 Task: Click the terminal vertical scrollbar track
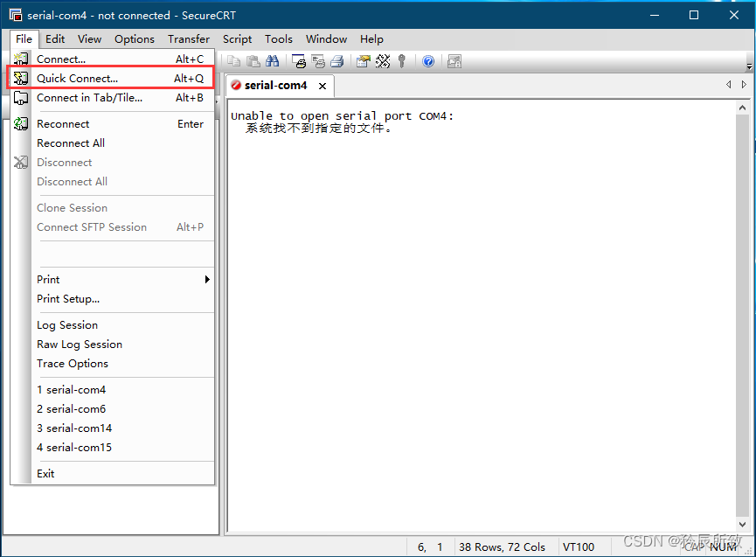click(x=743, y=316)
